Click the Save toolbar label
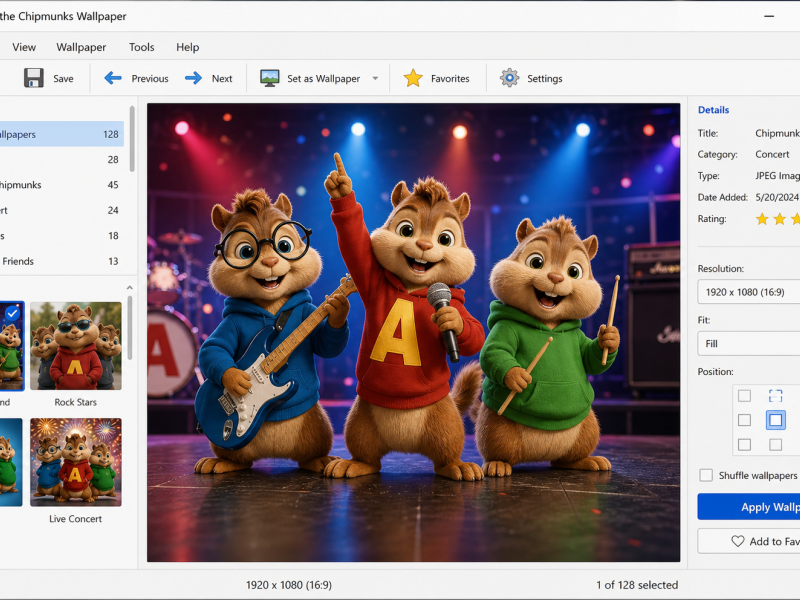800x600 pixels. click(63, 79)
